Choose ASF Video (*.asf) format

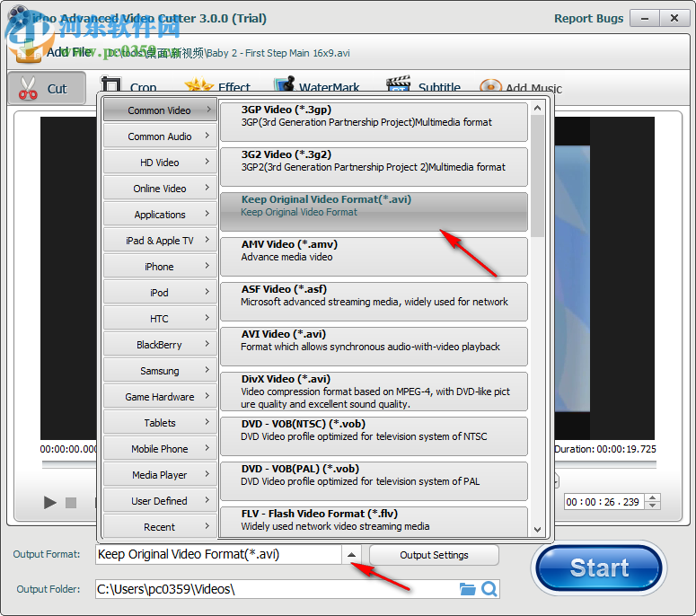click(374, 302)
